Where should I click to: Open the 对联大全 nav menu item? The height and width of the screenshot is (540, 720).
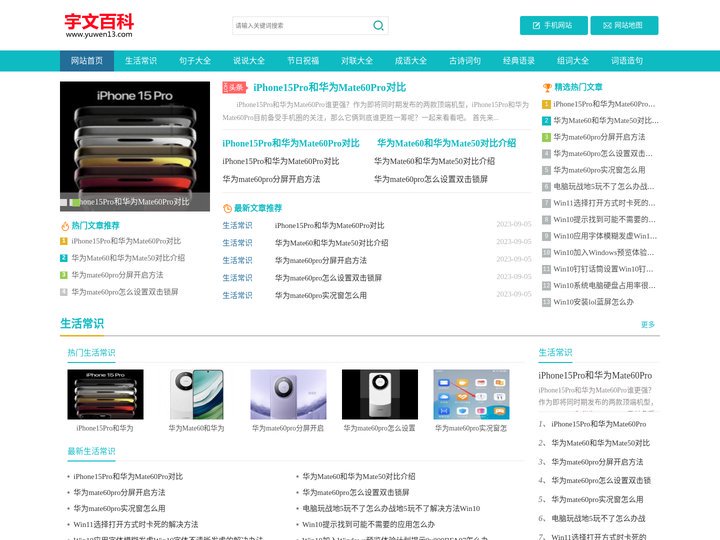[x=357, y=61]
